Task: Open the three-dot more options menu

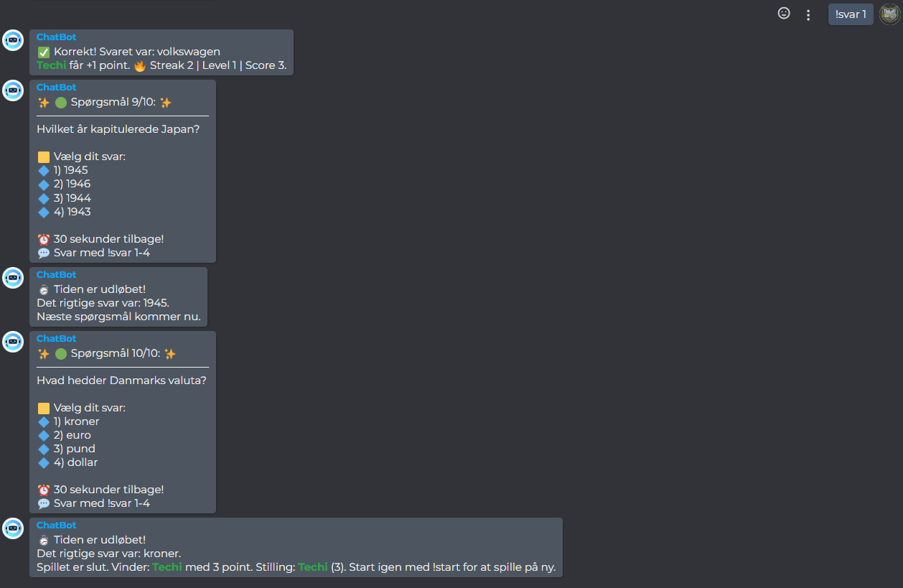Action: (808, 14)
